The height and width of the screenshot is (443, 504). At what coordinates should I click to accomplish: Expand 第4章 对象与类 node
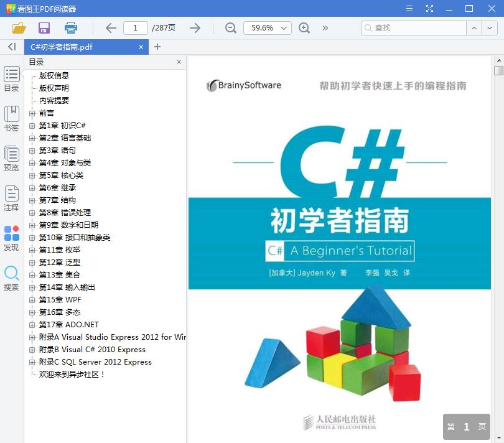tap(32, 163)
